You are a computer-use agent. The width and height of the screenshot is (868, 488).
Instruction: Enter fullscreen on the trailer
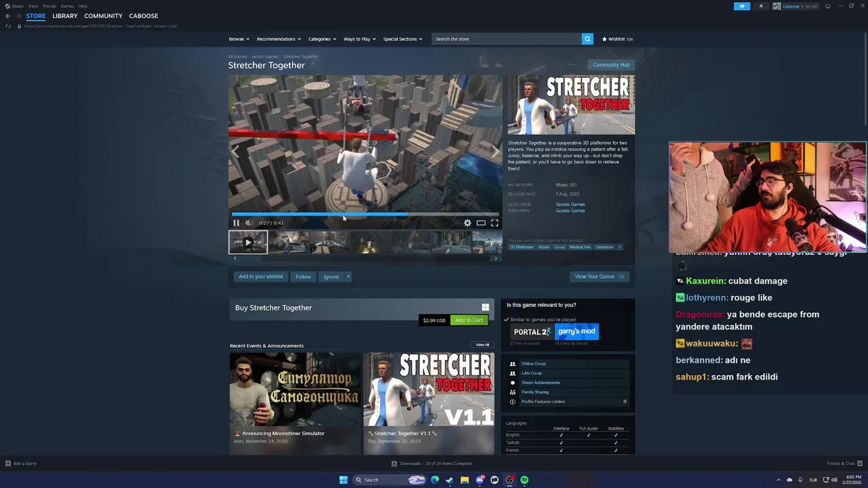point(494,223)
